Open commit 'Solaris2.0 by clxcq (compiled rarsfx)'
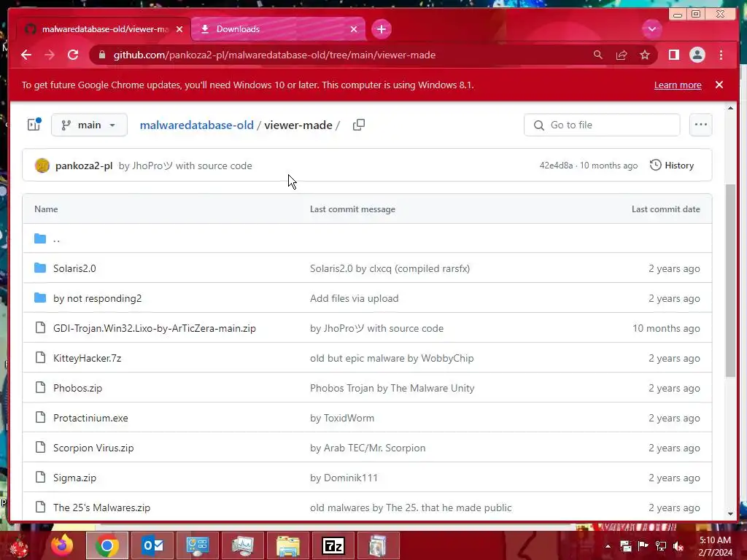The width and height of the screenshot is (747, 560). 390,268
